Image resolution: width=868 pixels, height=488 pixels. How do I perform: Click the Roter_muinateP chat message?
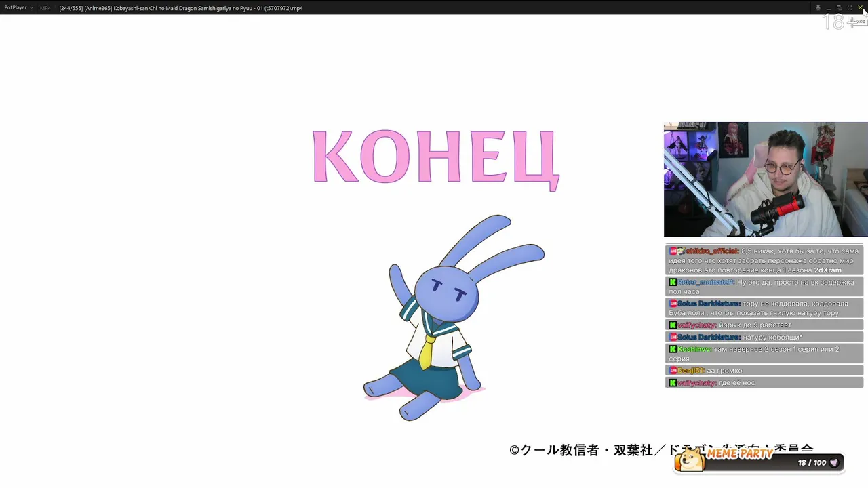[x=764, y=287]
